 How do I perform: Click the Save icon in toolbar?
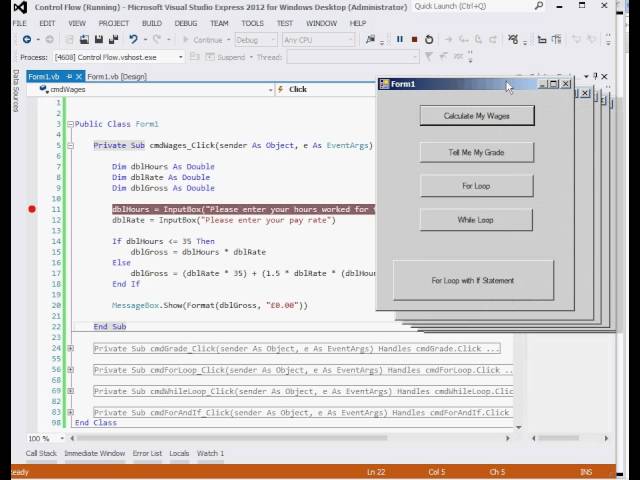pyautogui.click(x=99, y=40)
